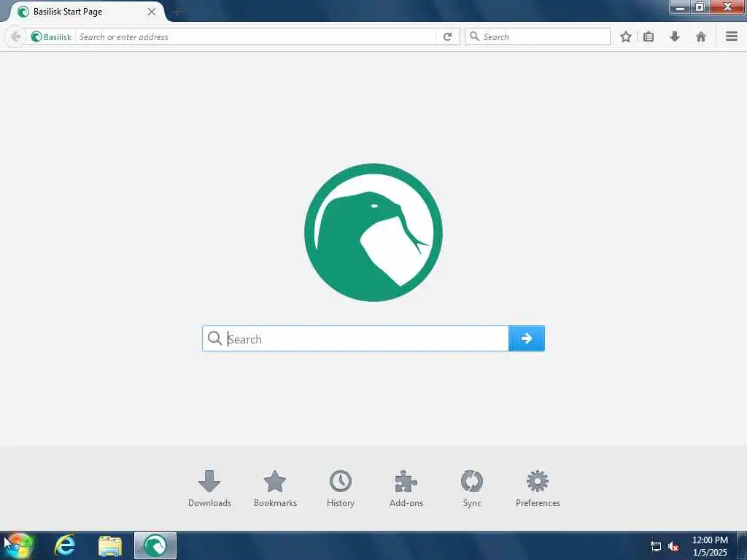Open Sync from the start page

point(472,489)
